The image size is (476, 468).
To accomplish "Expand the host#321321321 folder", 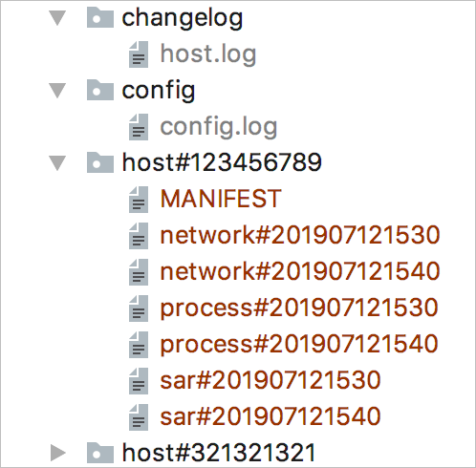I will [58, 453].
